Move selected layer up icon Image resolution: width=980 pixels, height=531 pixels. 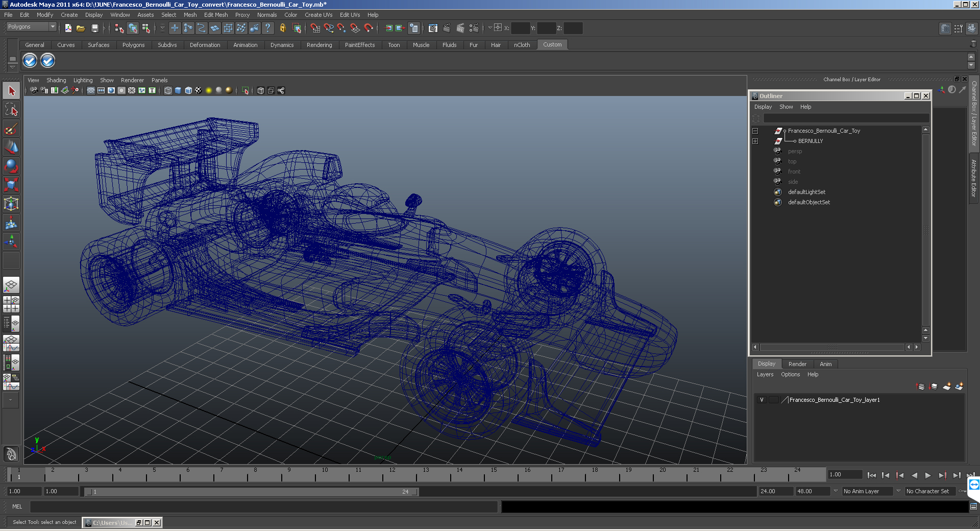(921, 387)
